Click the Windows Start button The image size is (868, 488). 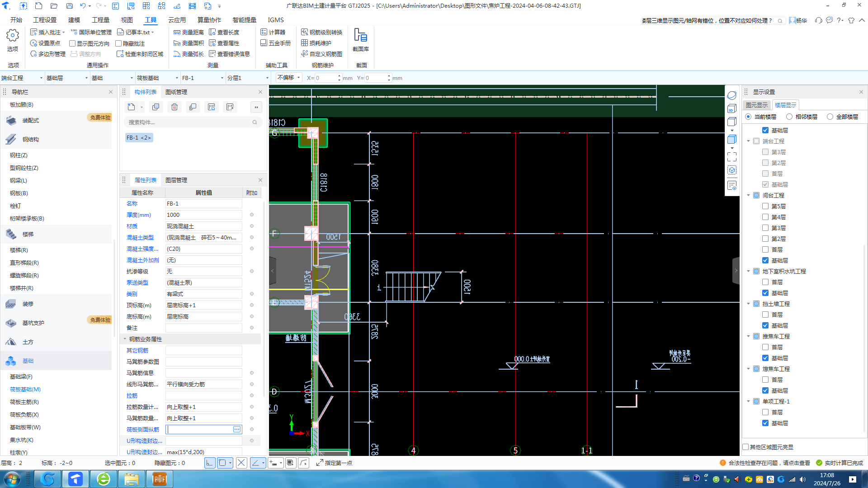click(x=12, y=479)
